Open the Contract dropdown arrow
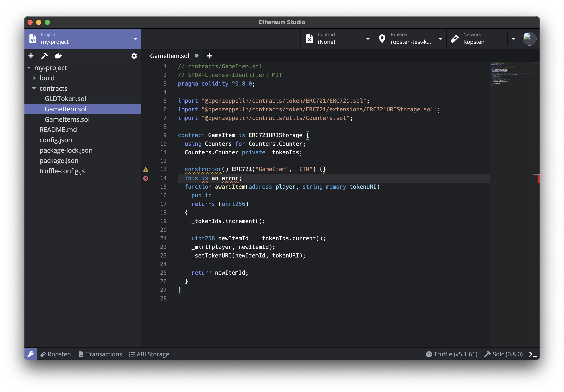This screenshot has width=564, height=392. click(x=368, y=39)
